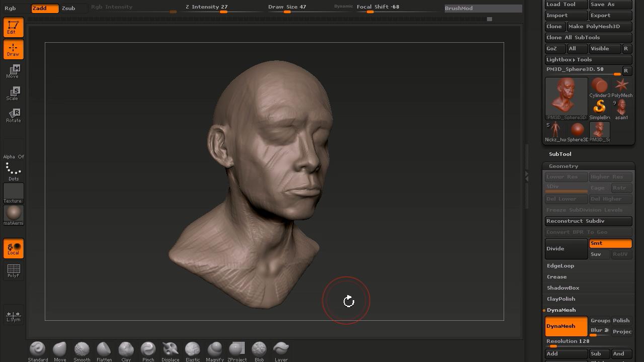Click the Make PolyMesh3D button
The height and width of the screenshot is (362, 644).
[x=599, y=27]
